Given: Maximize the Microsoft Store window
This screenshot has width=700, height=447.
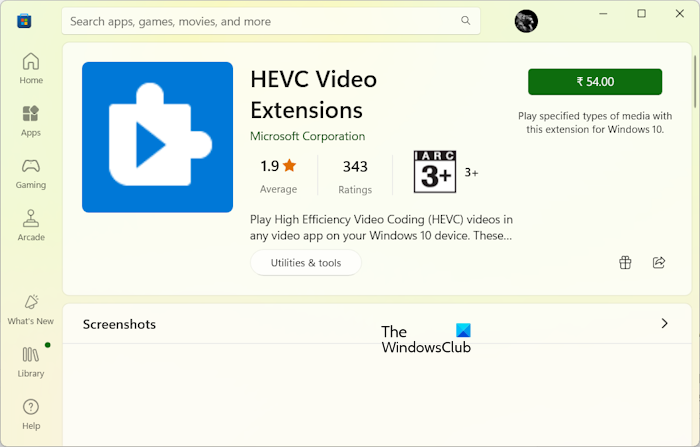Looking at the screenshot, I should tap(642, 14).
